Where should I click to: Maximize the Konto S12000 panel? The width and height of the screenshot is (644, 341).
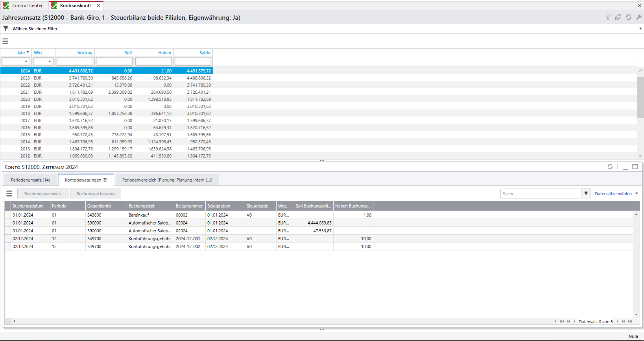(635, 167)
